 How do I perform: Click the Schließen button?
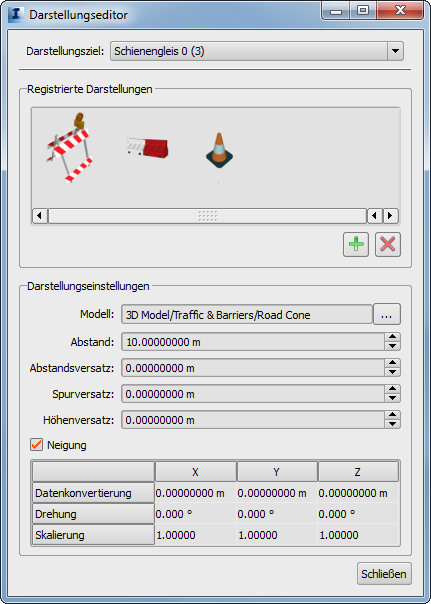point(384,574)
